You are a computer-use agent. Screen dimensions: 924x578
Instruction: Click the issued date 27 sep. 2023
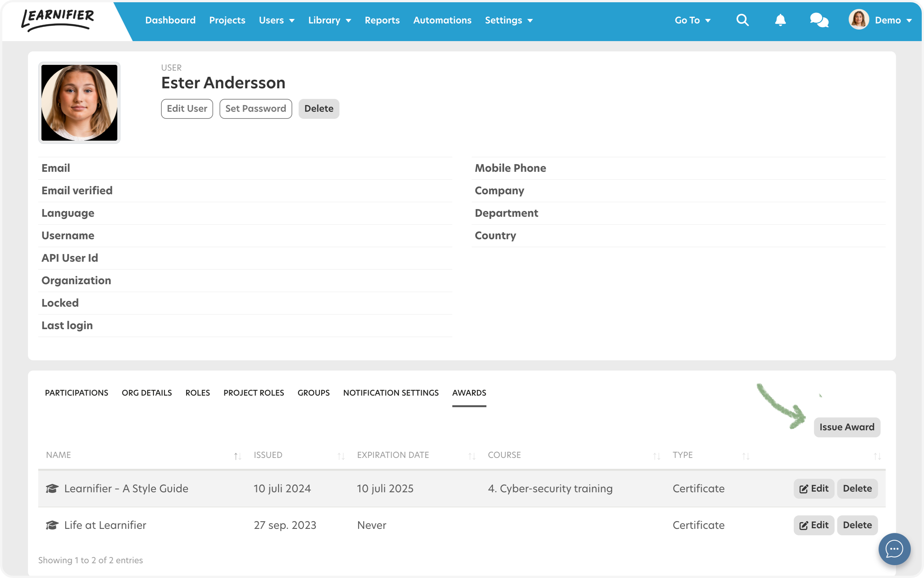(x=285, y=525)
